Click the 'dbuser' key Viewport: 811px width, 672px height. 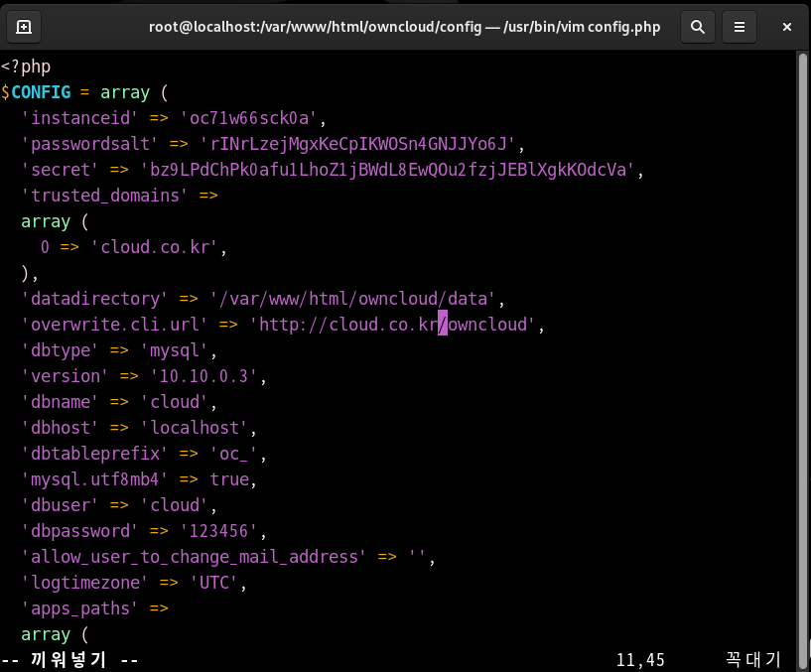click(x=60, y=505)
